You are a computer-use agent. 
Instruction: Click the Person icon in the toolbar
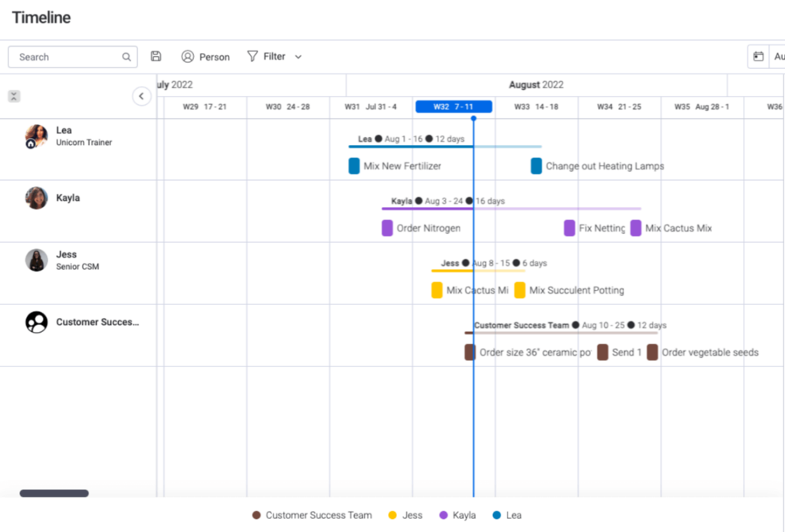(187, 56)
